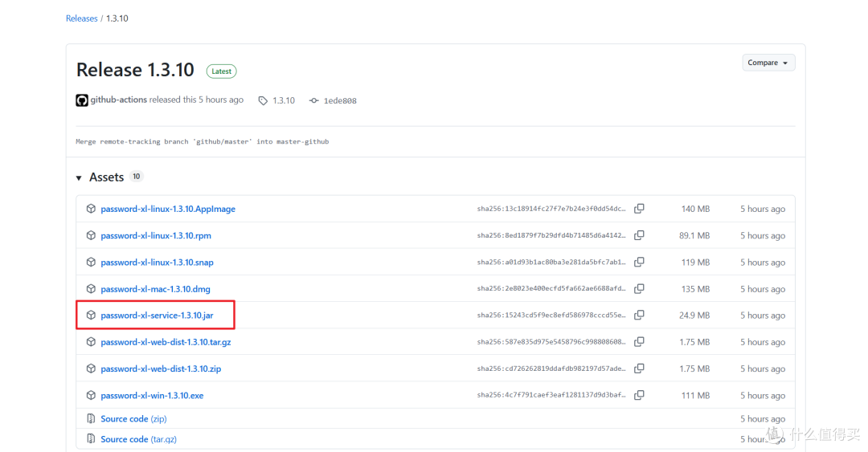The image size is (868, 452).
Task: Click file icon of Source code (tar.gz)
Action: click(91, 438)
